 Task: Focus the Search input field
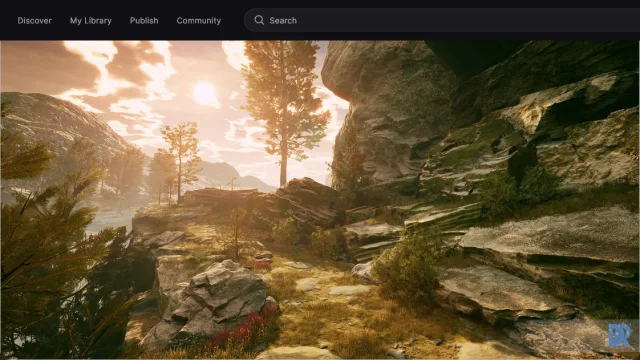tap(442, 20)
